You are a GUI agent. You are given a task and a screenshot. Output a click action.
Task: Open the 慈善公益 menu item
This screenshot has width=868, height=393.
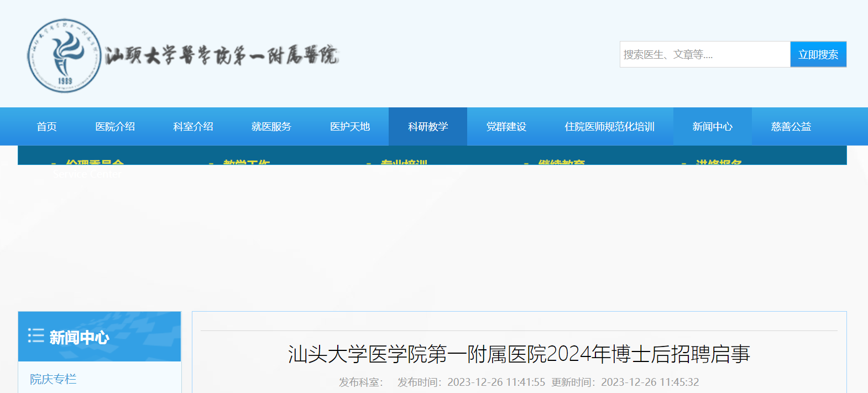click(x=791, y=127)
